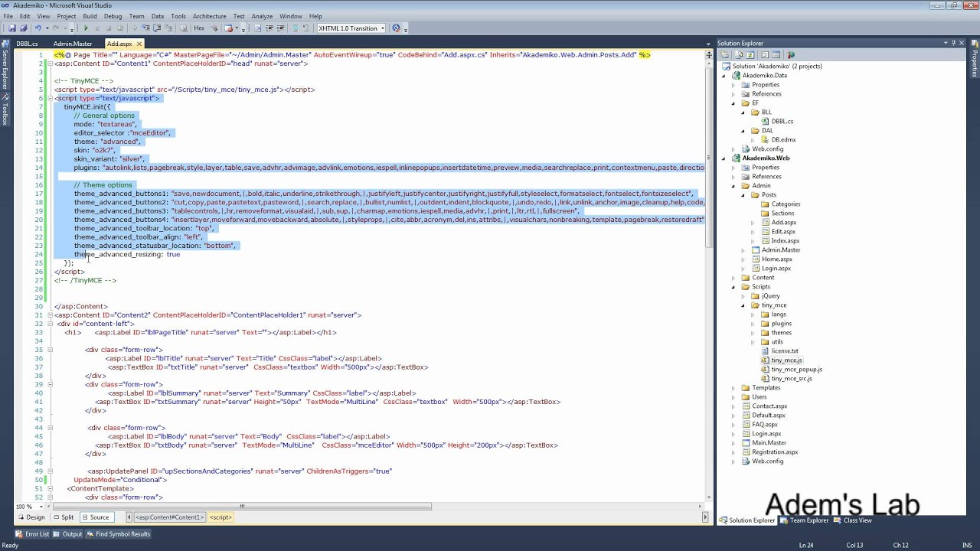The width and height of the screenshot is (980, 551).
Task: Open the Architecture menu
Action: pos(209,16)
